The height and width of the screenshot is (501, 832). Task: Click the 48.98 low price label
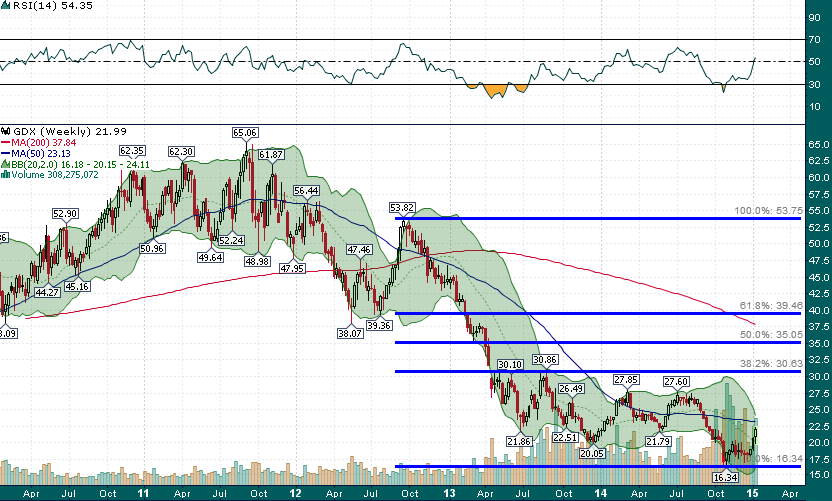(x=257, y=261)
